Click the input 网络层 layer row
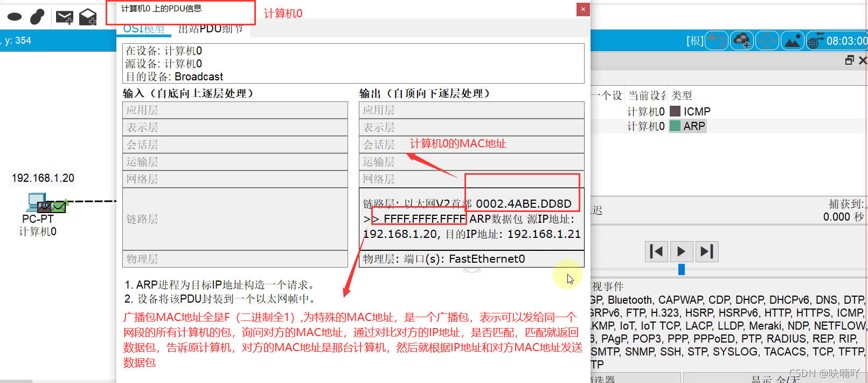The image size is (868, 383). (235, 179)
